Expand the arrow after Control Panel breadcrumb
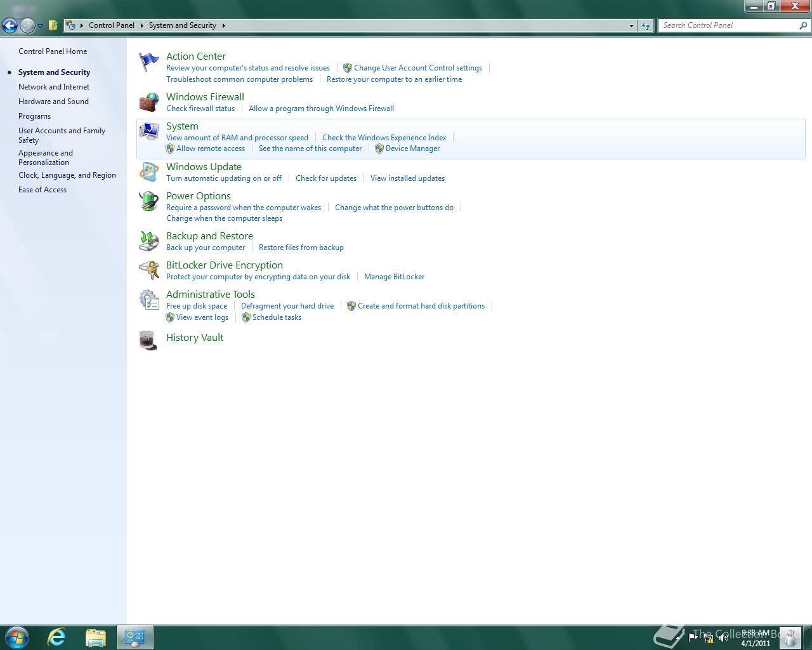The width and height of the screenshot is (812, 650). 141,25
